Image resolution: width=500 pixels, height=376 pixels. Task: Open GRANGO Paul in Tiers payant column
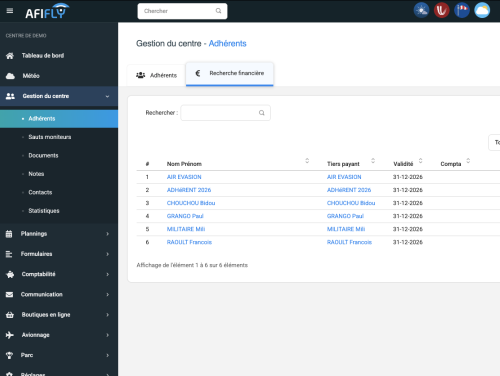[x=345, y=216]
